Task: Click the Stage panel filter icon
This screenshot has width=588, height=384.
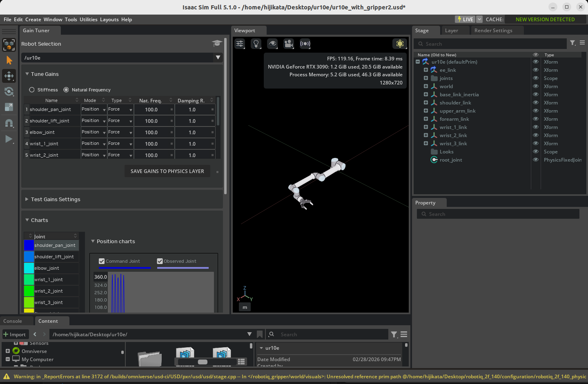Action: tap(573, 43)
